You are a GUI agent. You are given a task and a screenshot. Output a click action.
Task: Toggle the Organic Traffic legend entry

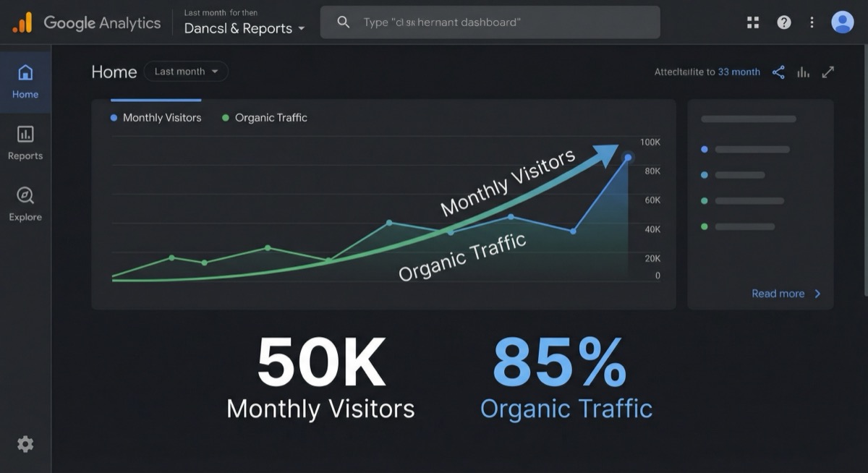[264, 117]
